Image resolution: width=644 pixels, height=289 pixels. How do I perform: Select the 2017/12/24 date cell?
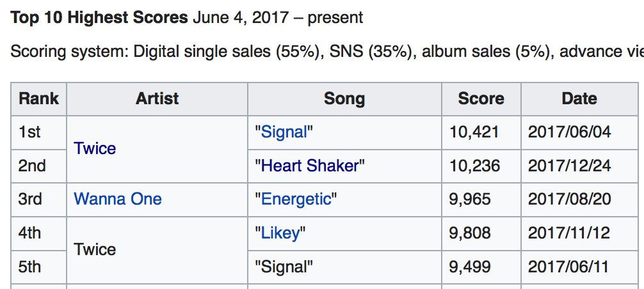tap(569, 166)
